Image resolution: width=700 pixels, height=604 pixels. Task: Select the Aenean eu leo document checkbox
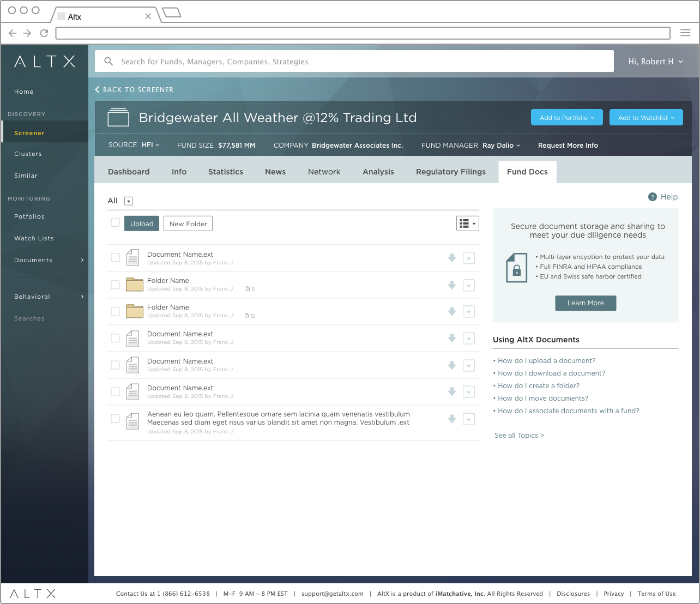(115, 419)
